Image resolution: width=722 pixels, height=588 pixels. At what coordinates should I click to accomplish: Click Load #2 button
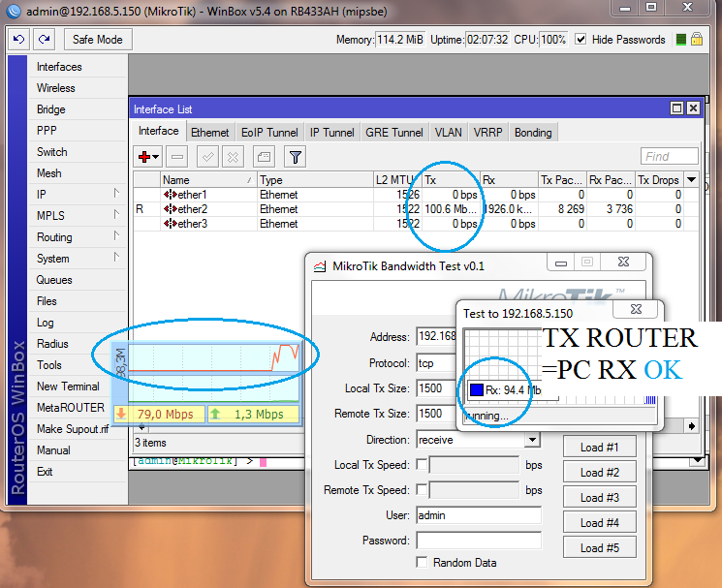coord(600,473)
